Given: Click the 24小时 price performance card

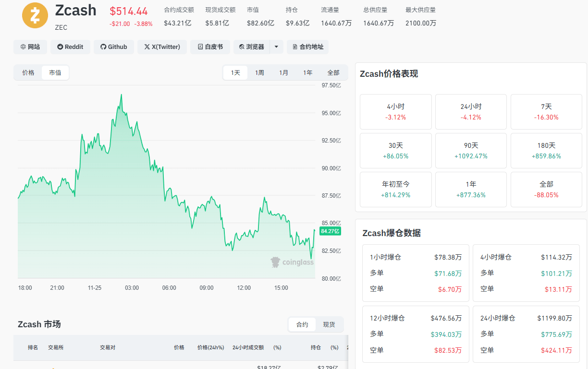Looking at the screenshot, I should (x=471, y=112).
